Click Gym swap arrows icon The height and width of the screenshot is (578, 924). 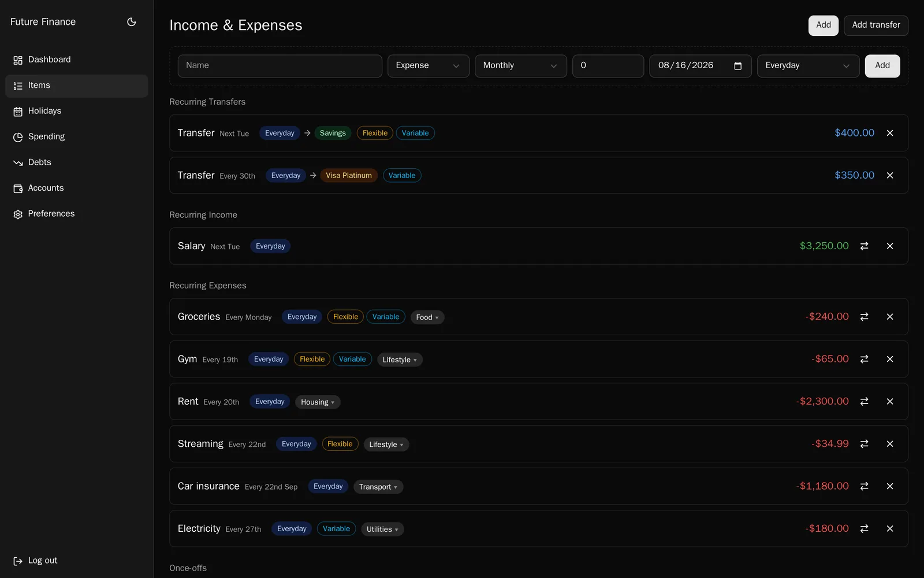864,359
